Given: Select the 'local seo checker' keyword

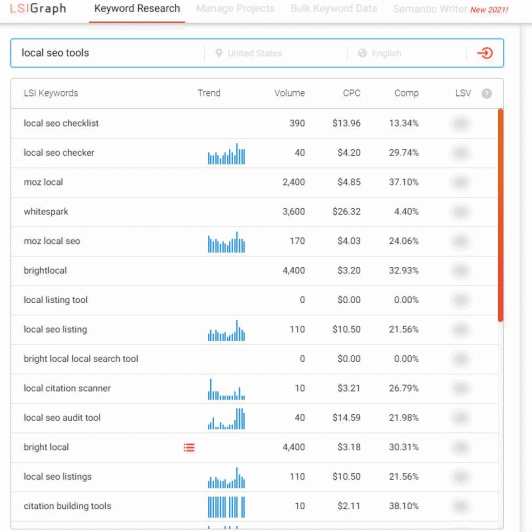Looking at the screenshot, I should pos(59,153).
